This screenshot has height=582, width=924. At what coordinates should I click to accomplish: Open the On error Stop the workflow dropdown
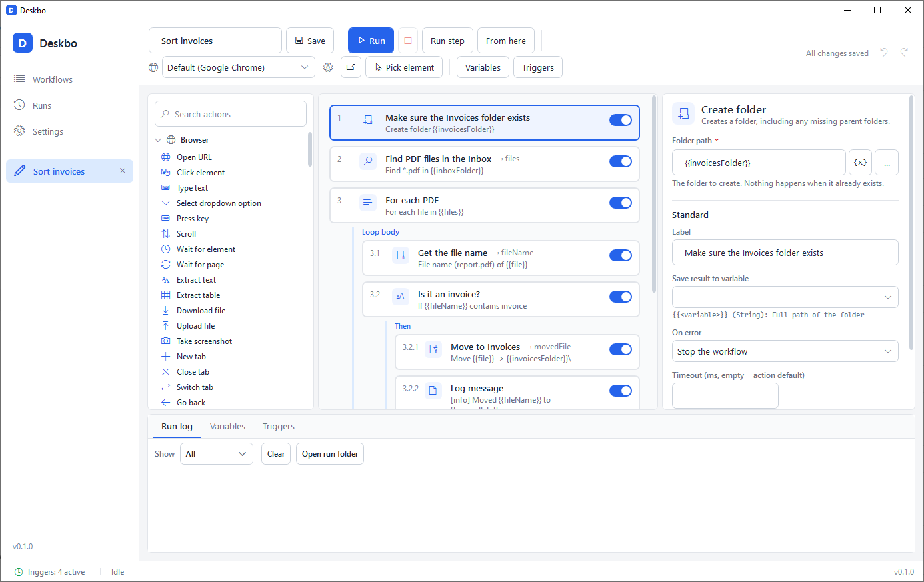(x=785, y=351)
